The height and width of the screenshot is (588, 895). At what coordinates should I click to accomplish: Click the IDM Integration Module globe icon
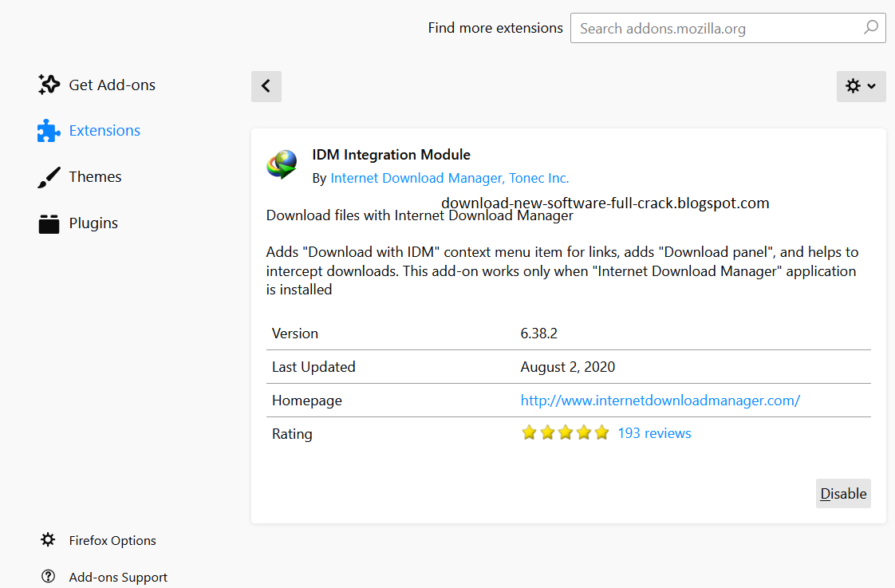click(x=282, y=164)
